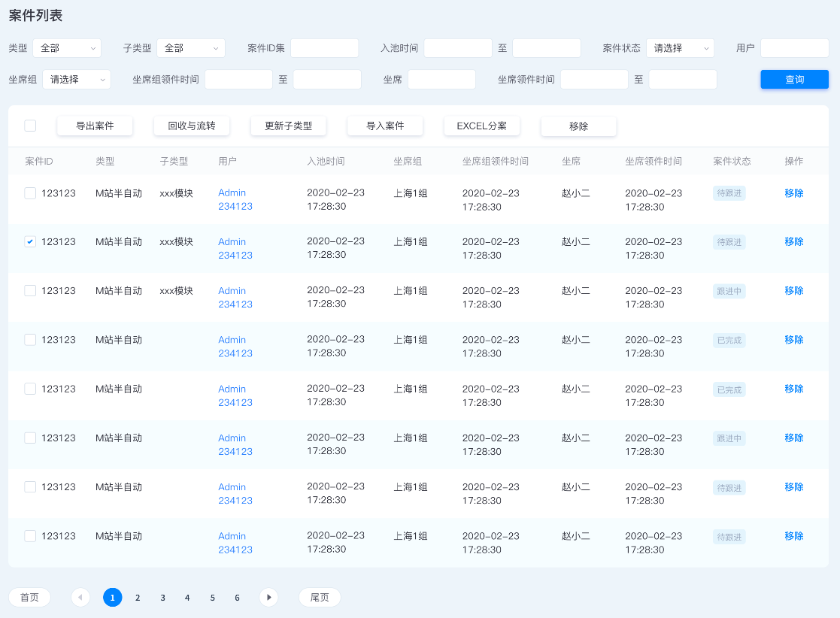This screenshot has height=618, width=840.
Task: Click 上海1组 cell in the checked row
Action: pyautogui.click(x=411, y=241)
